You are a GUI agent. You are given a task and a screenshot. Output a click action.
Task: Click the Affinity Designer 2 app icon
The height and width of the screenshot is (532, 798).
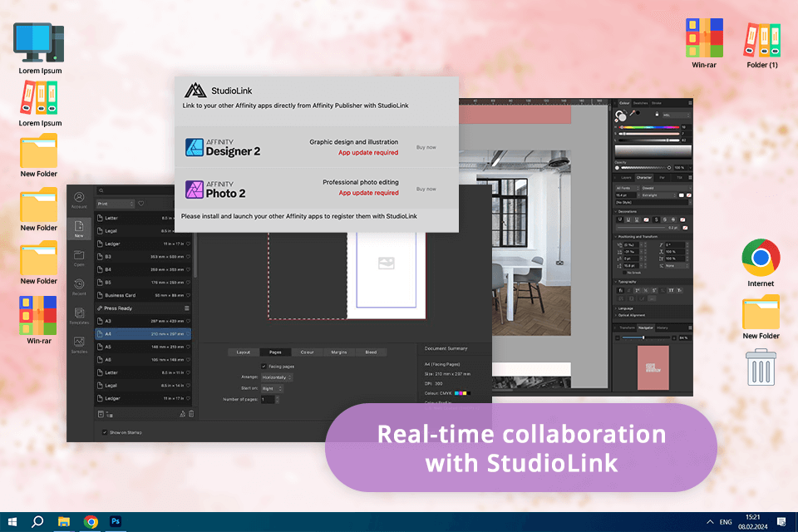pos(194,147)
